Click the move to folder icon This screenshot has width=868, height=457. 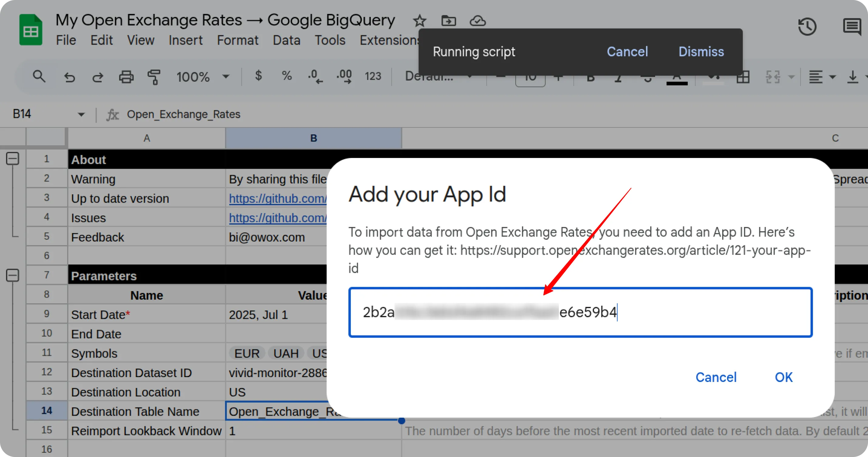coord(449,21)
